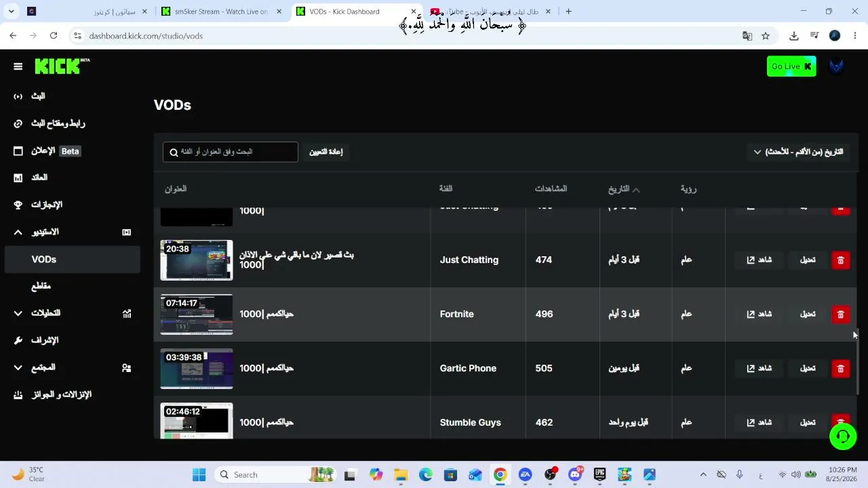Click شاهد on the Stumble Guys VOD row
The height and width of the screenshot is (488, 868).
click(x=759, y=423)
